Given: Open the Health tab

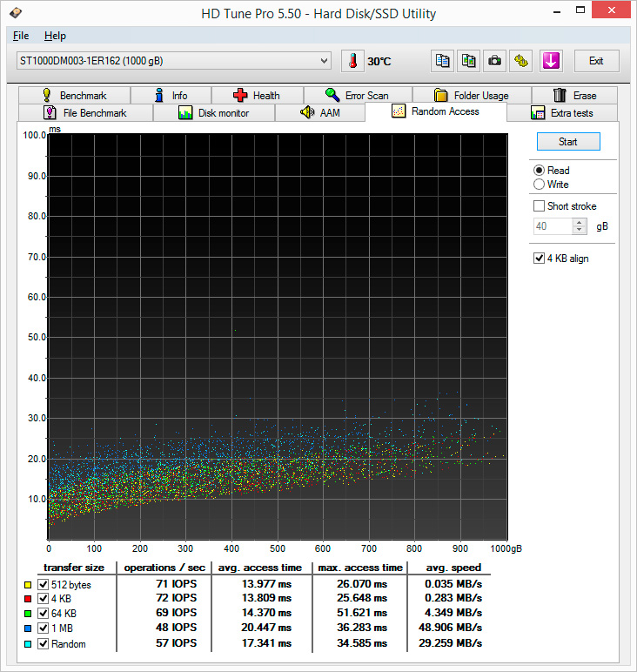Looking at the screenshot, I should (257, 96).
